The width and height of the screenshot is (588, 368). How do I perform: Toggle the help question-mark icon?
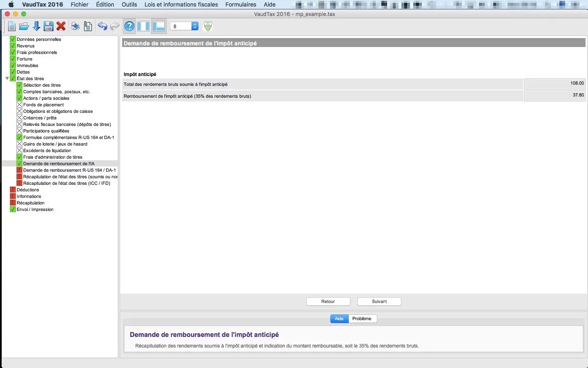click(129, 27)
